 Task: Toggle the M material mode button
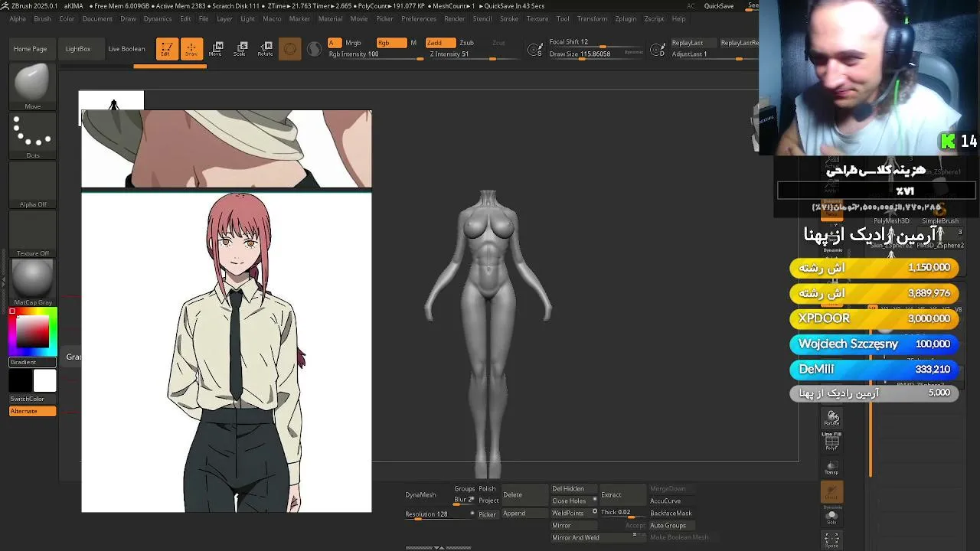pos(413,43)
